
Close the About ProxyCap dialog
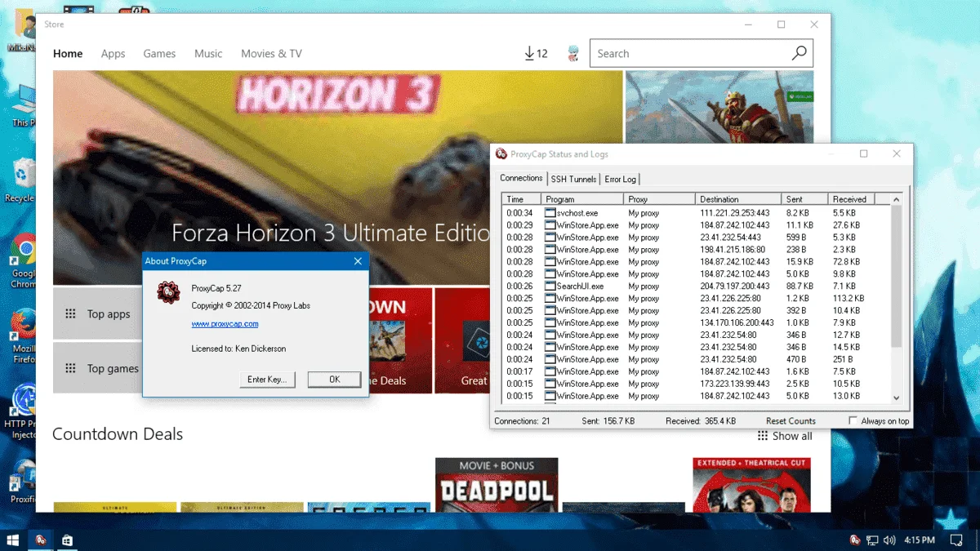[358, 261]
